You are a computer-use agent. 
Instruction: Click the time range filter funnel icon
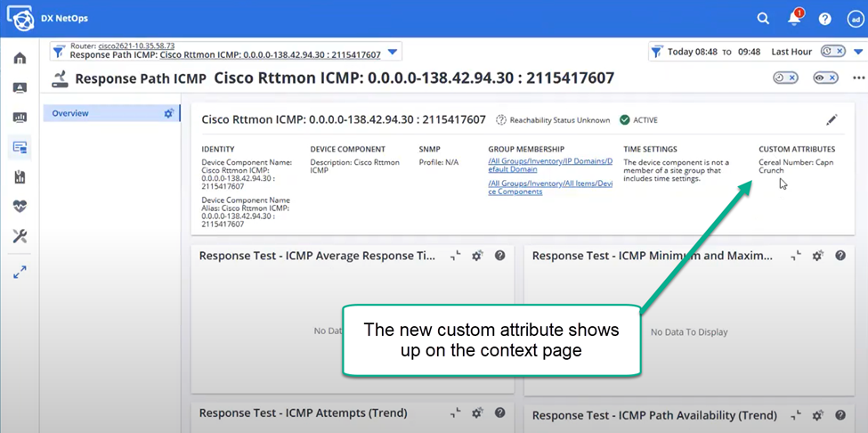click(x=656, y=52)
